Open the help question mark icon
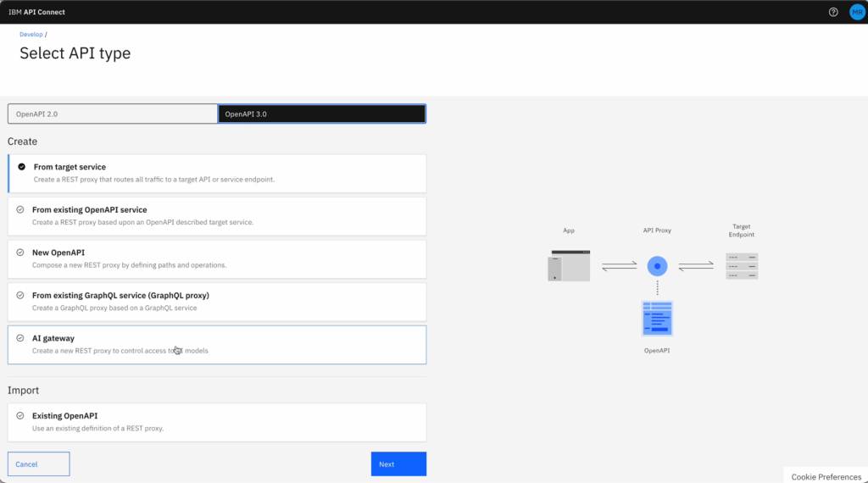 pyautogui.click(x=833, y=12)
